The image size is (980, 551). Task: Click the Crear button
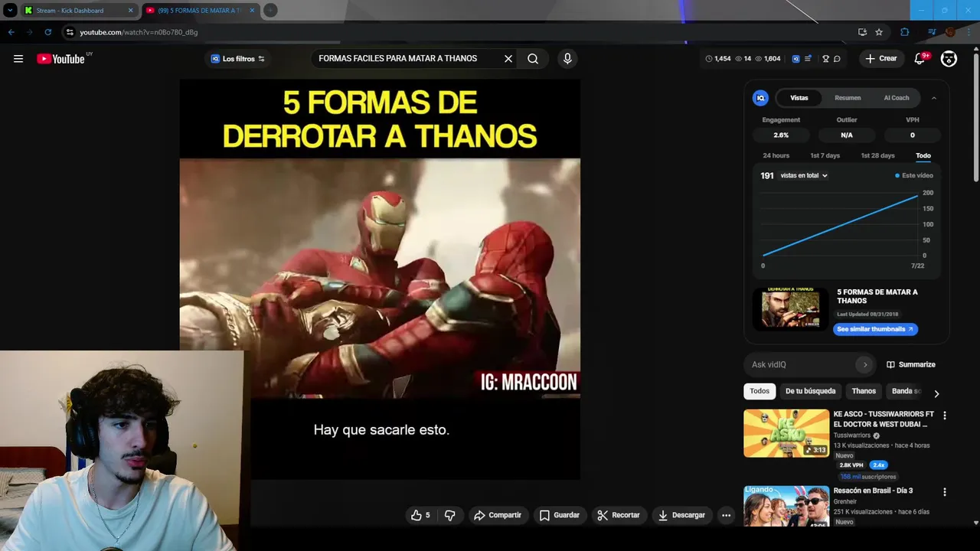click(x=880, y=59)
